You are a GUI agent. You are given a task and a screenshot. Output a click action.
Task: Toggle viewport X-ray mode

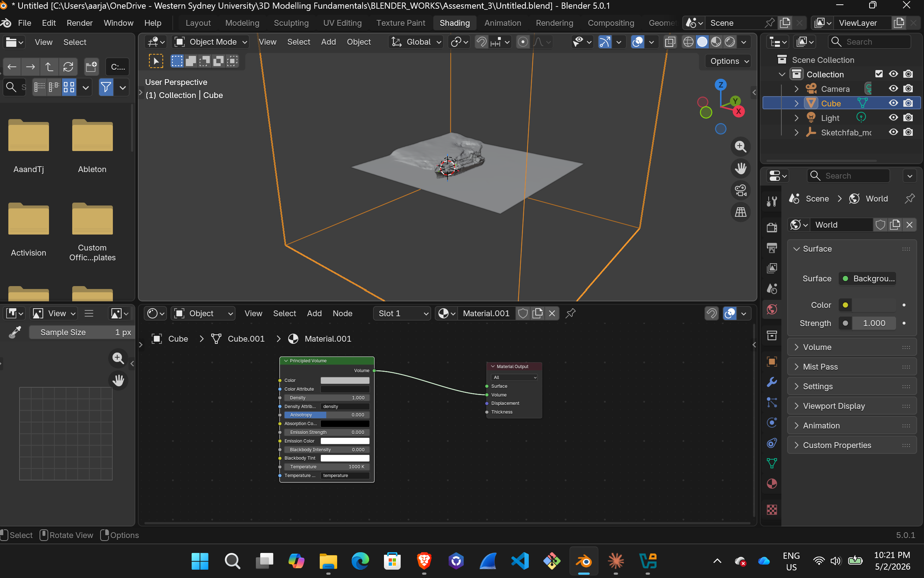pyautogui.click(x=670, y=42)
